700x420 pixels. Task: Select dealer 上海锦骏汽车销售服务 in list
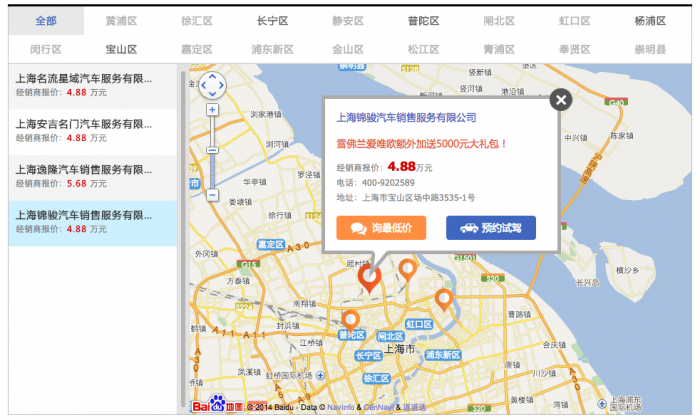92,223
